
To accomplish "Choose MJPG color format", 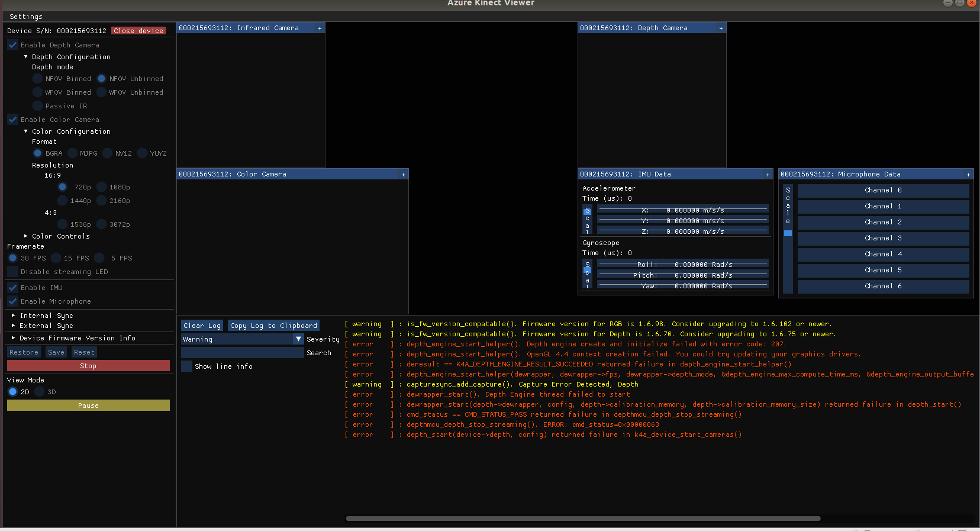I will point(72,153).
